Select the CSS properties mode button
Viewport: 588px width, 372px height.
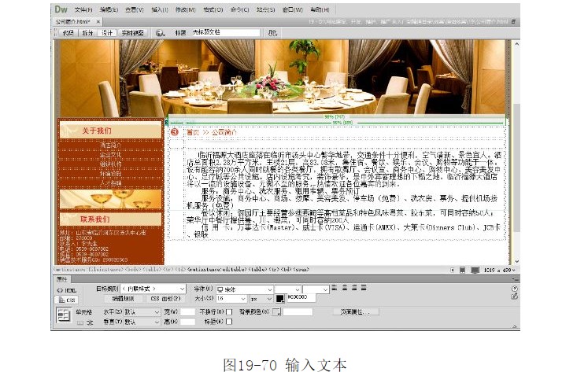(x=67, y=299)
